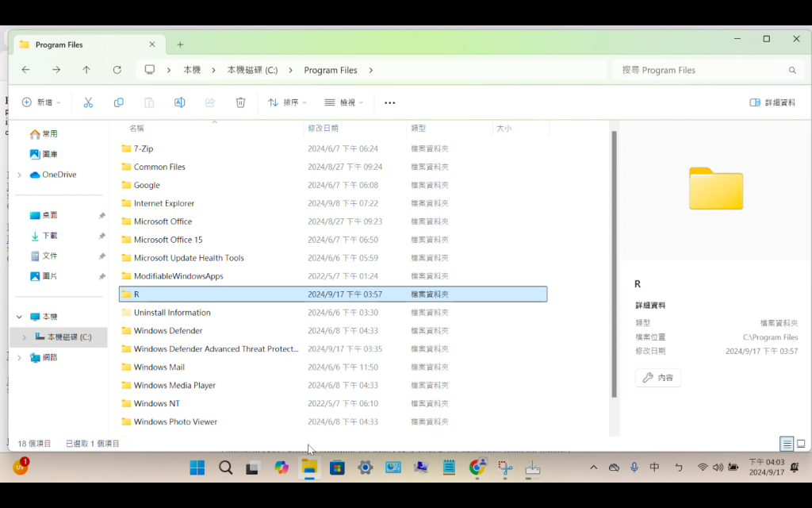This screenshot has width=812, height=508.
Task: Sort by Size column header
Action: click(504, 128)
